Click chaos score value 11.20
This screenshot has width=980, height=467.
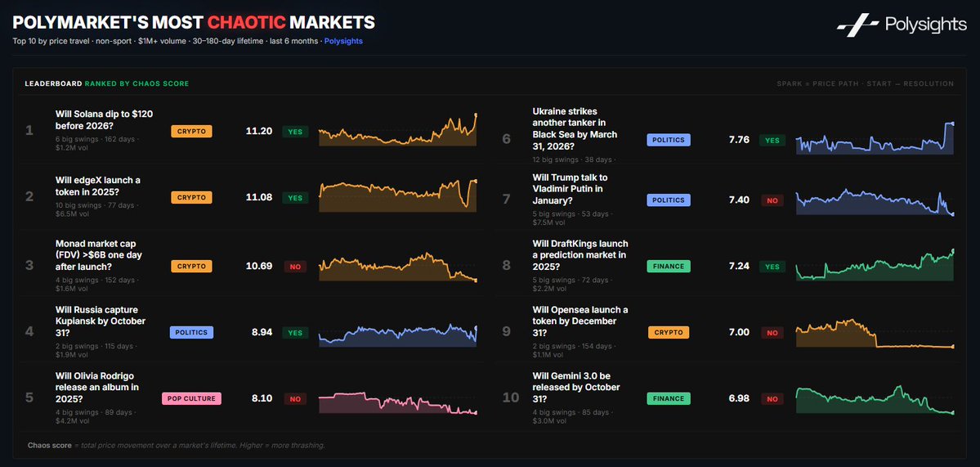click(x=259, y=132)
